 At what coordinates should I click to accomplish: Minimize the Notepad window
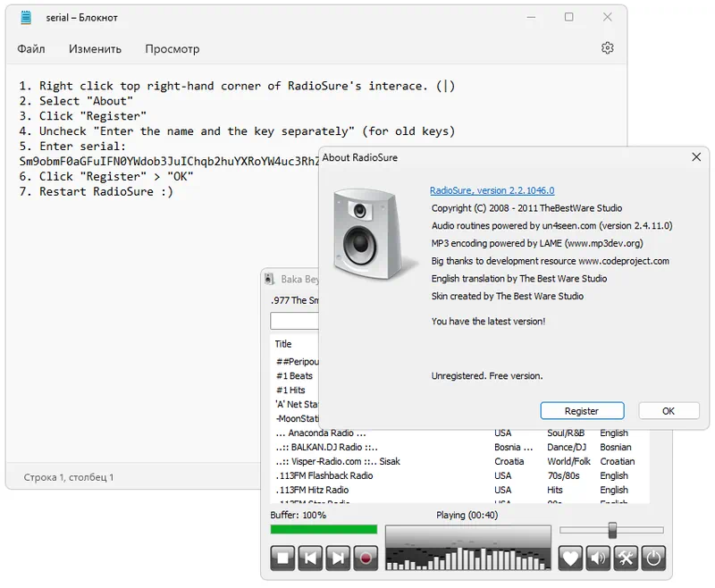531,17
